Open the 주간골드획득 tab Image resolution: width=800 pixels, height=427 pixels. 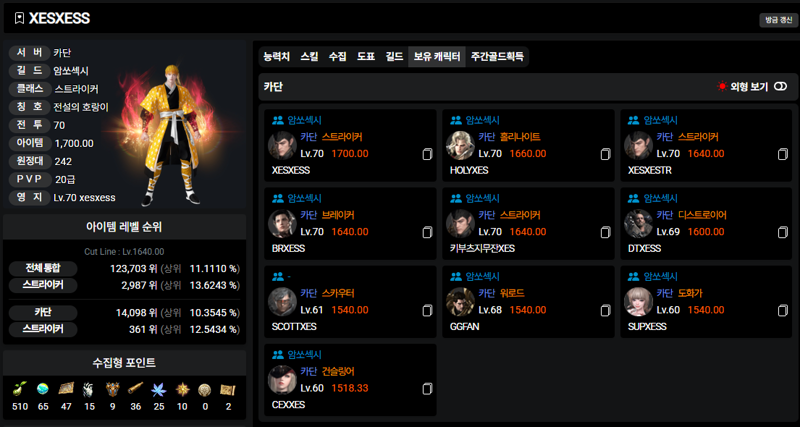pos(497,57)
